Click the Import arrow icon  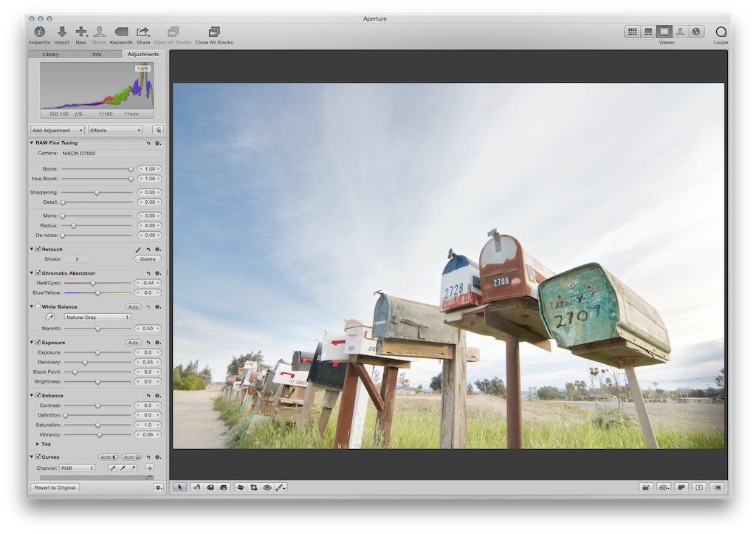(x=62, y=32)
